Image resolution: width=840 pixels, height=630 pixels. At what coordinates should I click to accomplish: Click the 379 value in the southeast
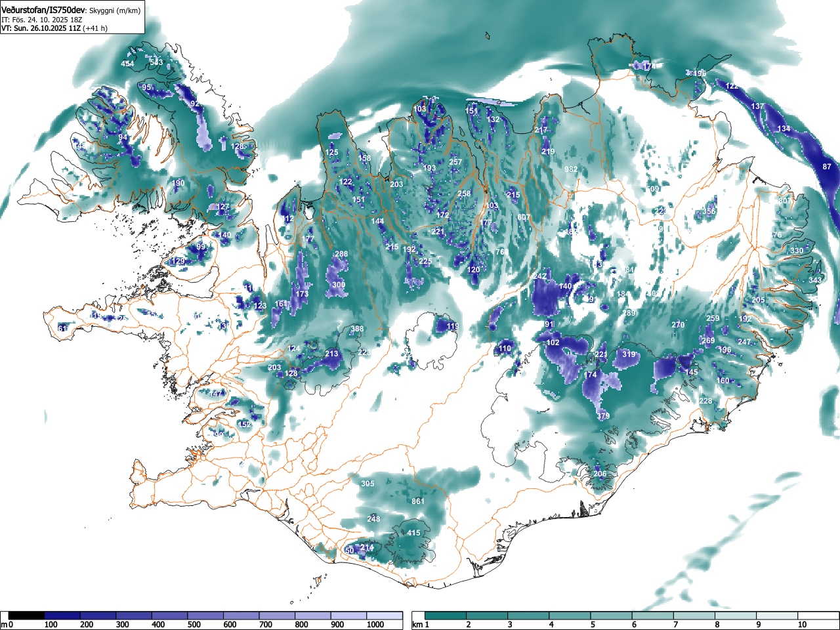click(603, 416)
